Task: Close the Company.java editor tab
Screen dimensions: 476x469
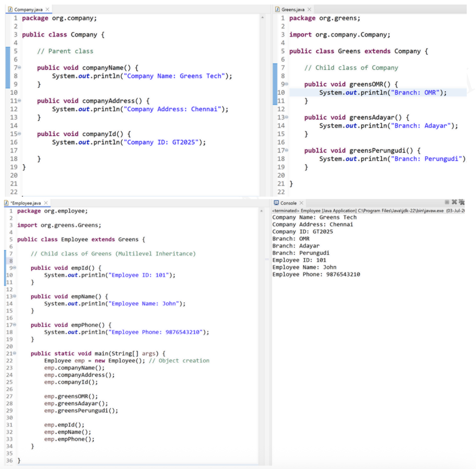Action: point(47,9)
